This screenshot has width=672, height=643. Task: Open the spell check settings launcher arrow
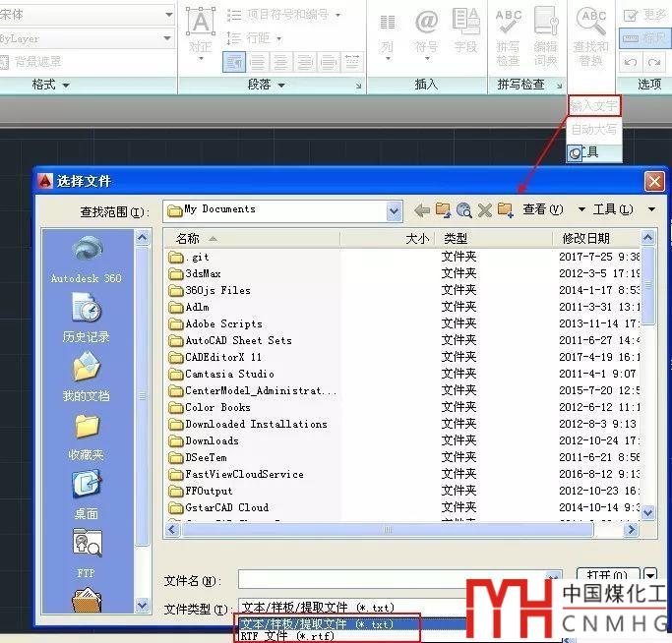tap(559, 86)
